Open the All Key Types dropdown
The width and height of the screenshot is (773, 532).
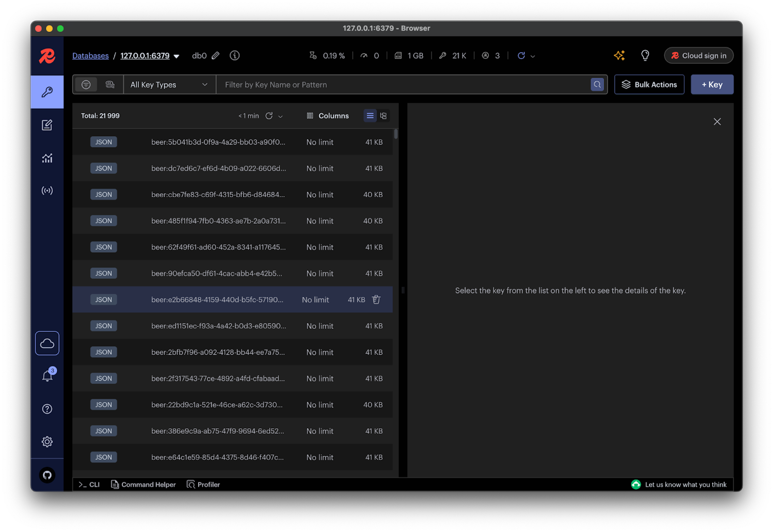click(169, 84)
